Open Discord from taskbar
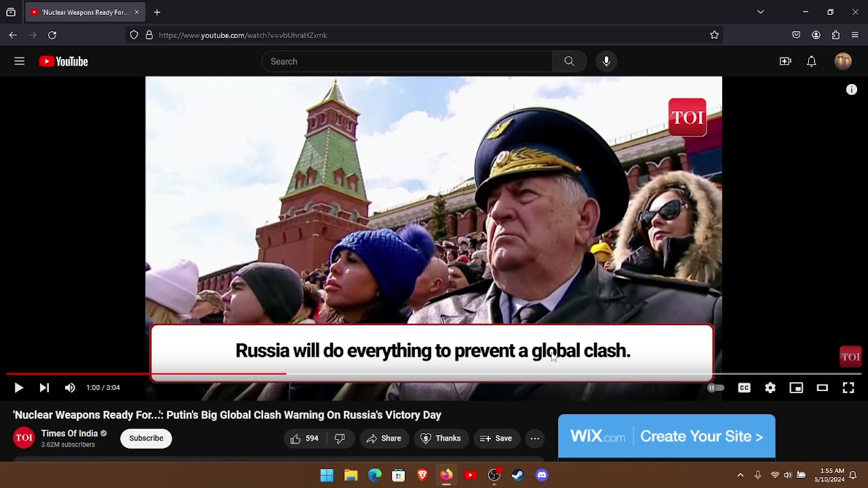The width and height of the screenshot is (868, 488). 542,475
